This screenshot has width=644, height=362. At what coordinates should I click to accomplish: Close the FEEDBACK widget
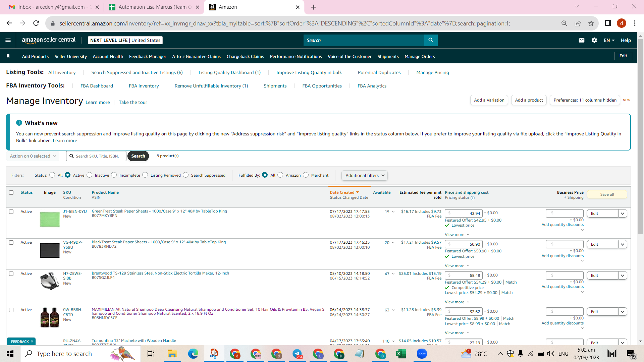[32, 342]
